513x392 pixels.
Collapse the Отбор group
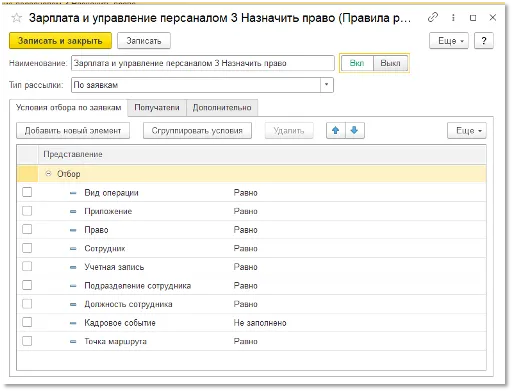[49, 174]
